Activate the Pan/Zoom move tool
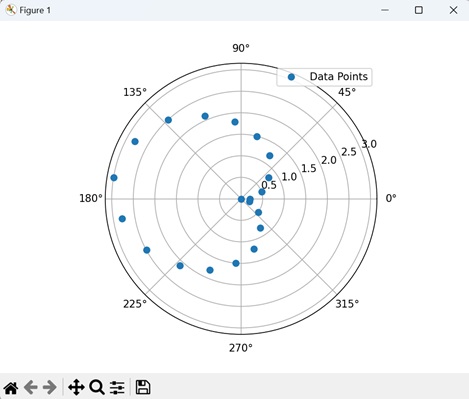The image size is (469, 399). [76, 388]
